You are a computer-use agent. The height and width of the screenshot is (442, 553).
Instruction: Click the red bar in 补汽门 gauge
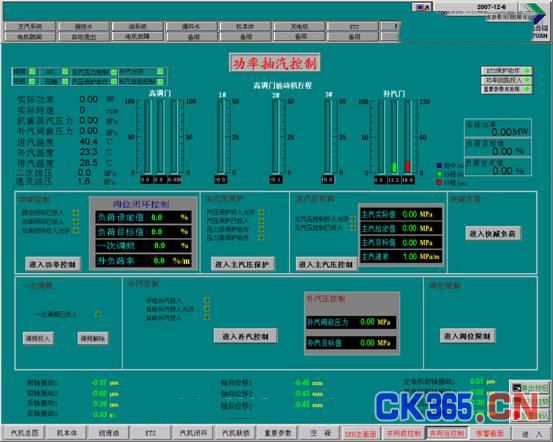408,166
